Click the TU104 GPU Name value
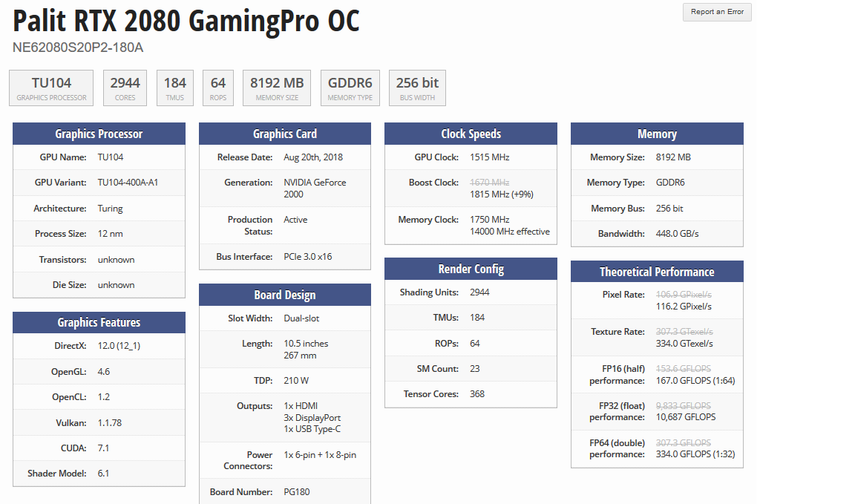Viewport: 855px width, 504px height. 111,157
